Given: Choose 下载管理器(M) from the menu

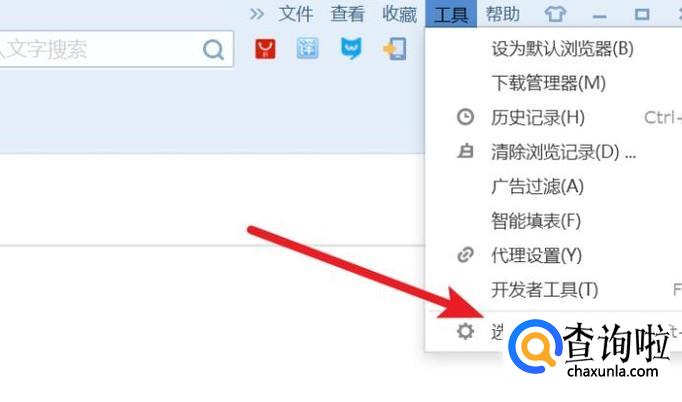Looking at the screenshot, I should [x=549, y=83].
